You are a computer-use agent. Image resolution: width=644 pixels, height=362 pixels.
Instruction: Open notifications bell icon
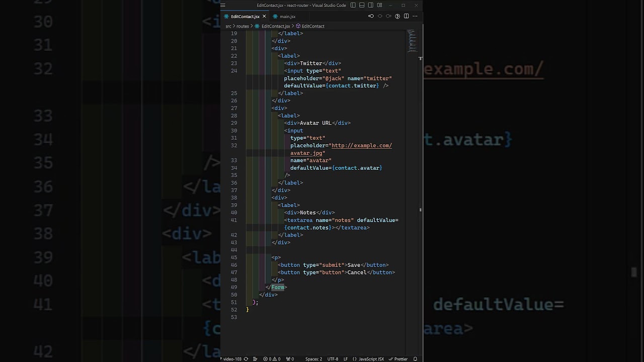(x=415, y=359)
